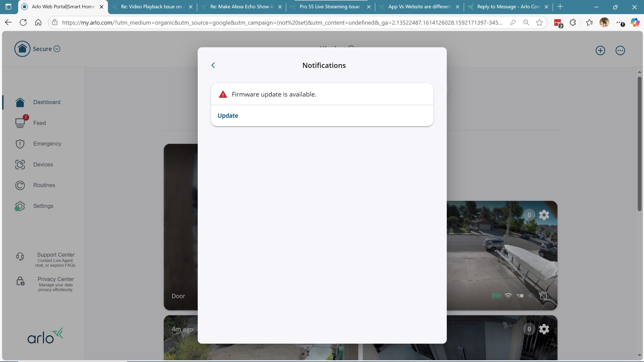Image resolution: width=644 pixels, height=362 pixels.
Task: Click the browser address bar
Action: 282,23
